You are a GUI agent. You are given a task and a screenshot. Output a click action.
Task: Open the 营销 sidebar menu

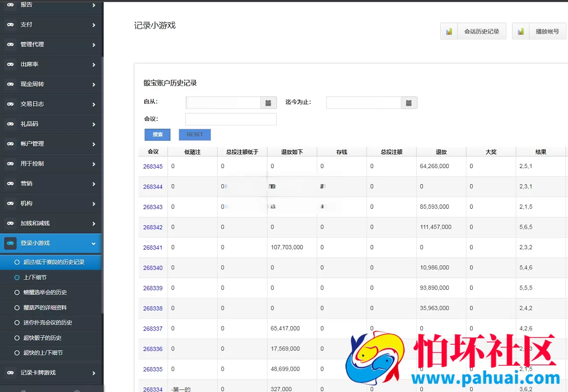point(51,184)
